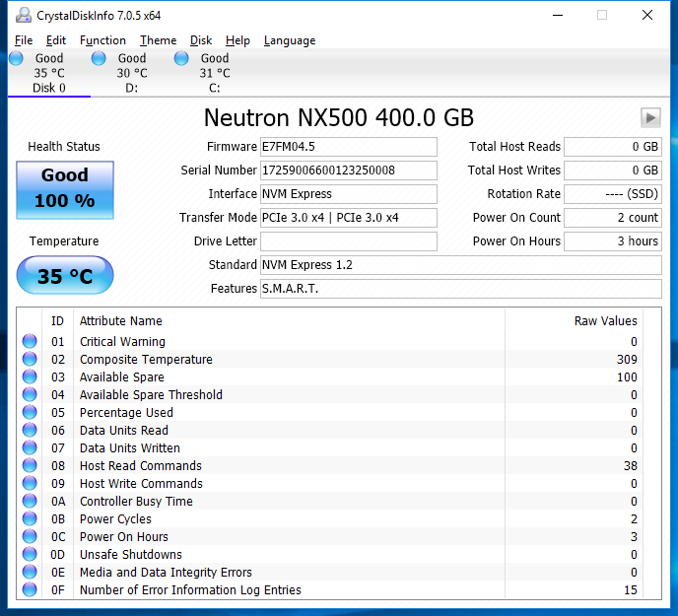Click the Serial Number field

coord(348,171)
